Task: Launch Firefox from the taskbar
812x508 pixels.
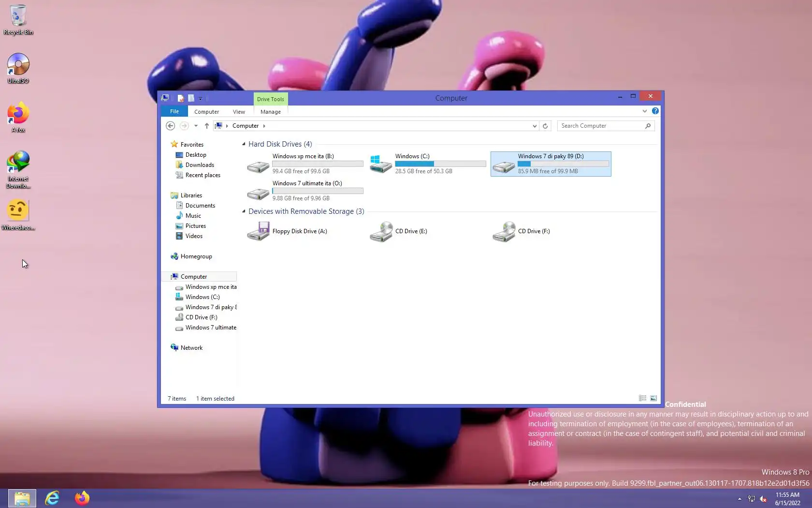Action: click(82, 498)
